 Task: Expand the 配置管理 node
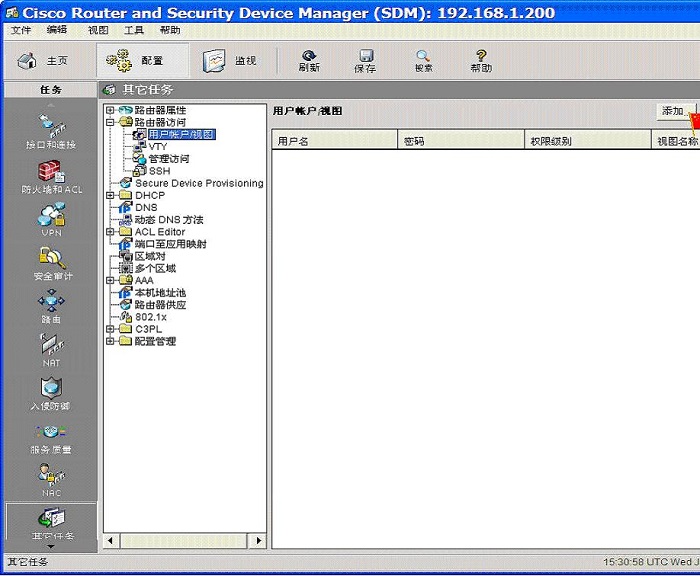click(110, 342)
